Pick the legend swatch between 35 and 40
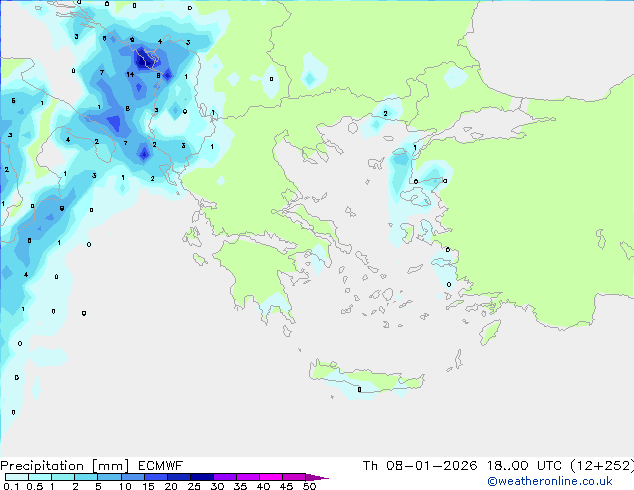The width and height of the screenshot is (634, 490). [x=248, y=477]
